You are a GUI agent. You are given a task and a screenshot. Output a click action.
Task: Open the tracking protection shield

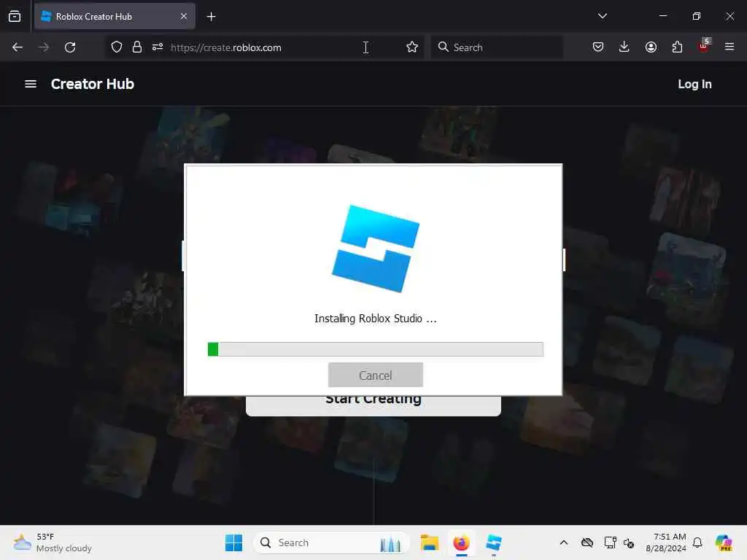click(x=117, y=47)
